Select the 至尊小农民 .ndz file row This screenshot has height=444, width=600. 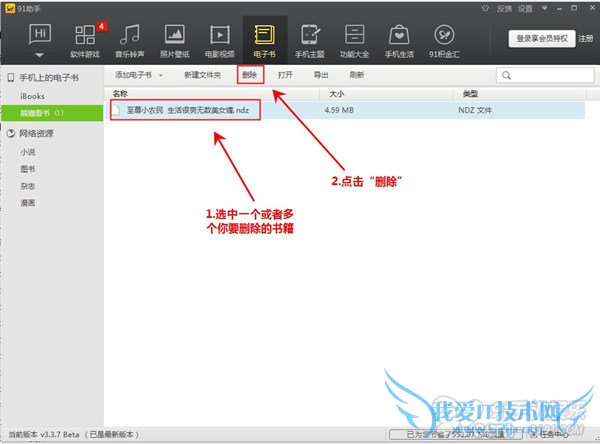344,110
